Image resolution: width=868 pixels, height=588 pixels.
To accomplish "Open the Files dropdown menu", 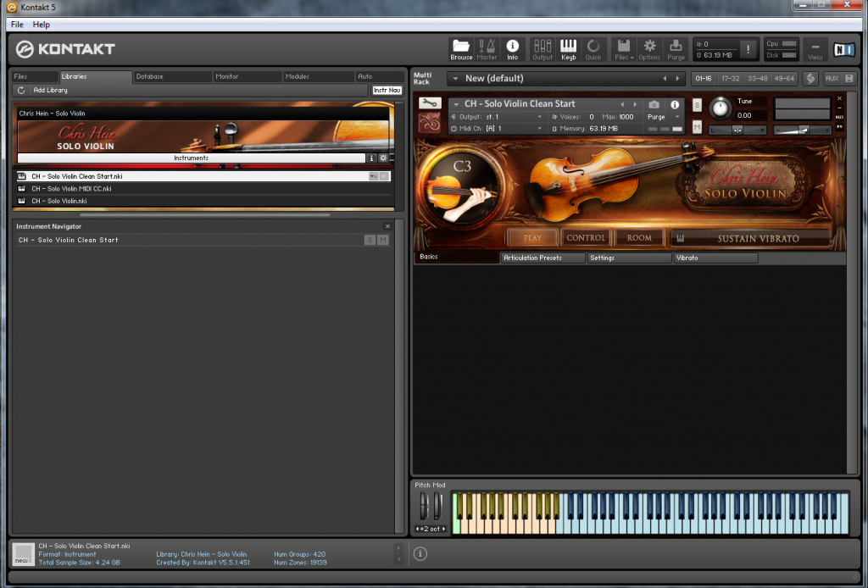I will [x=624, y=49].
